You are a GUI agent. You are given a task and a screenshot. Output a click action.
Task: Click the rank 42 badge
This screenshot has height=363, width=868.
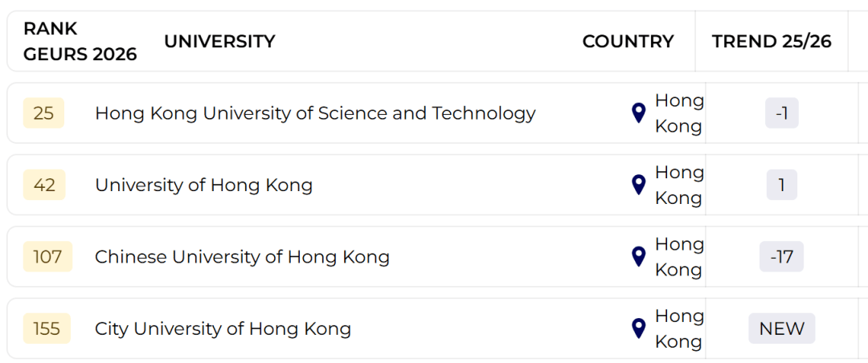pos(44,186)
